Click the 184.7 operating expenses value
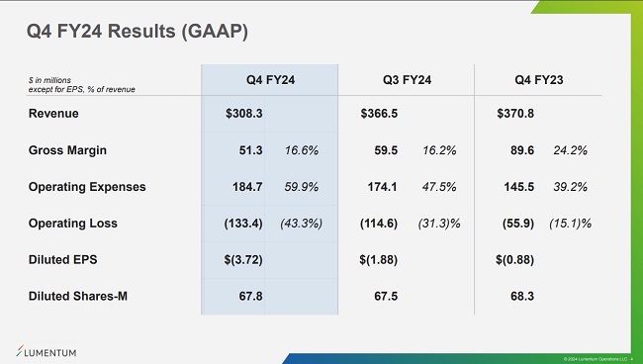The height and width of the screenshot is (364, 643). point(247,187)
